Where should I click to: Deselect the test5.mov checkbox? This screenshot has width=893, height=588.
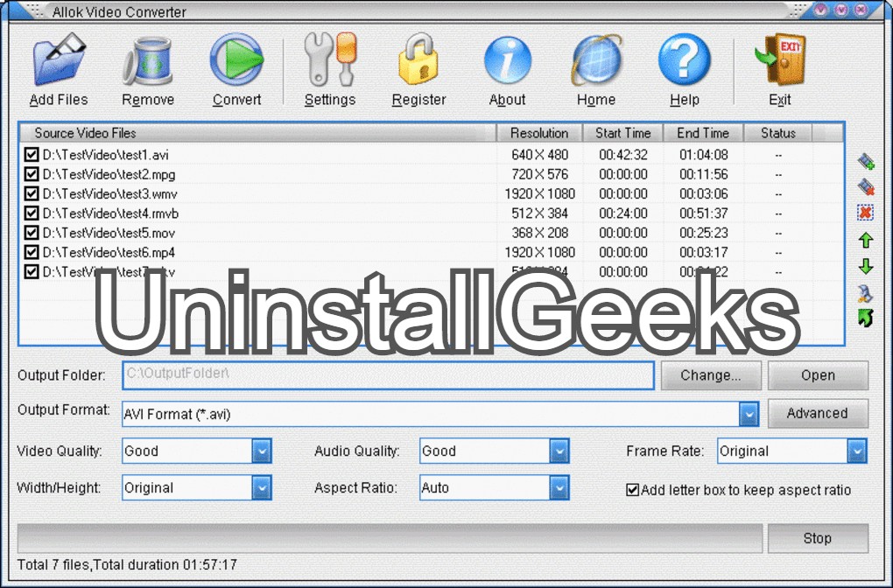[32, 232]
